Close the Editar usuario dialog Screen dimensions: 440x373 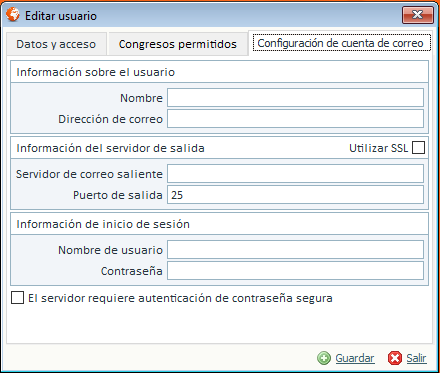point(418,15)
